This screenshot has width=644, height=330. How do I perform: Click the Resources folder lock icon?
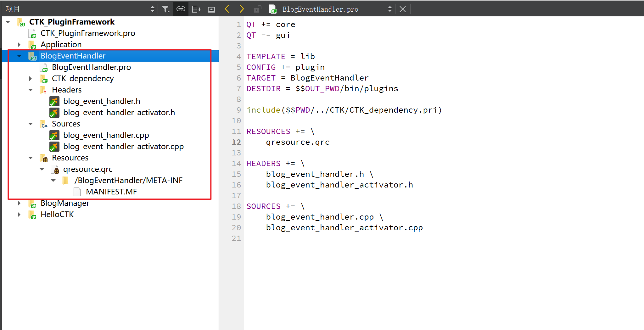point(44,158)
